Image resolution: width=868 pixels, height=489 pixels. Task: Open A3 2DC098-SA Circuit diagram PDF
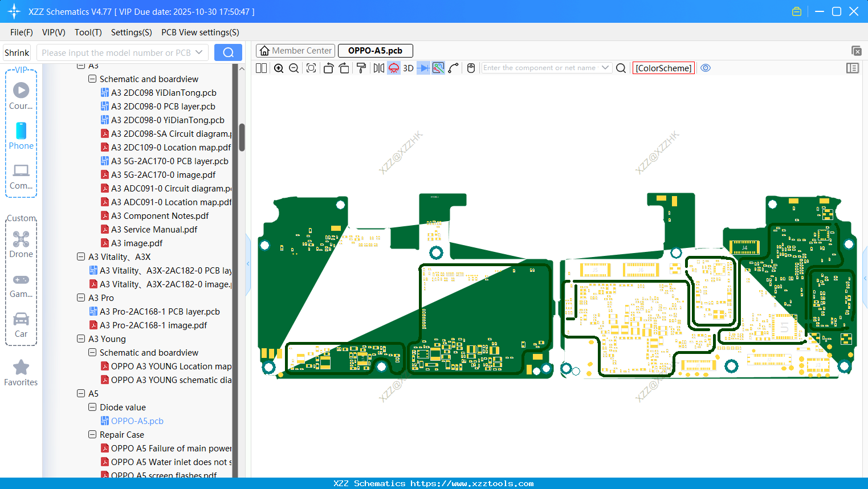[x=166, y=134]
